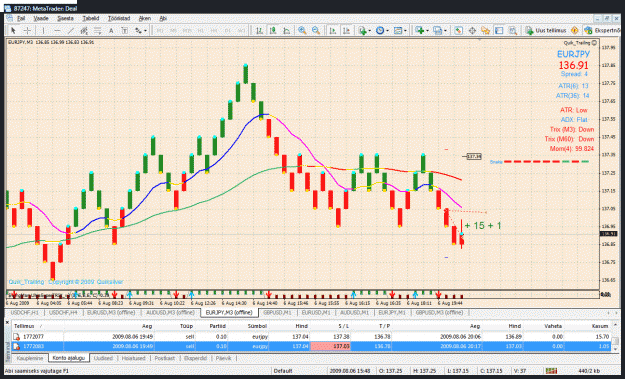Activate the crosshair tool
The image size is (625, 379).
click(x=27, y=30)
